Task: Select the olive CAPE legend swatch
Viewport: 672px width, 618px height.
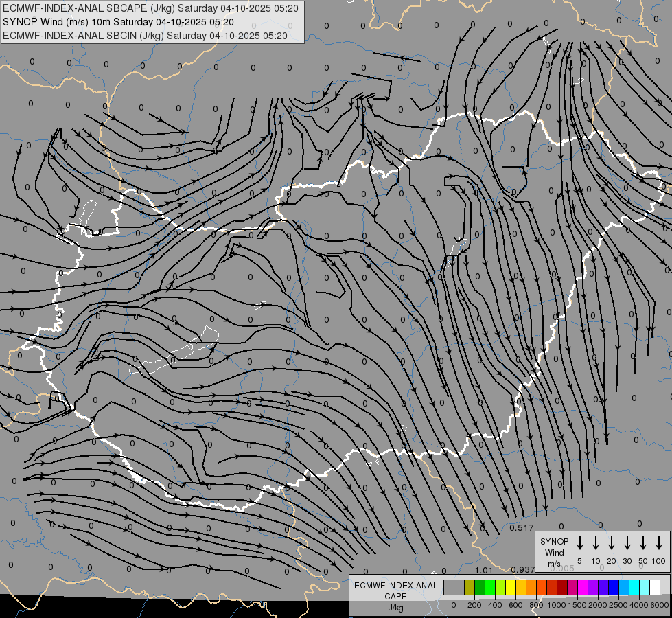Action: [470, 588]
